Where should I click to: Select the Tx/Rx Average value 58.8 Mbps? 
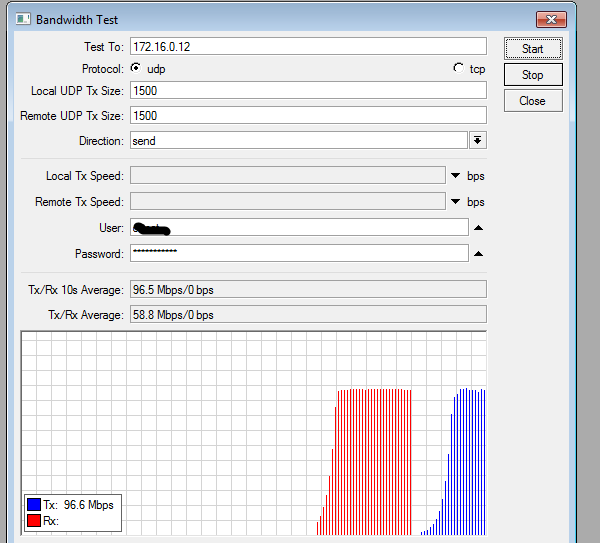tap(308, 315)
